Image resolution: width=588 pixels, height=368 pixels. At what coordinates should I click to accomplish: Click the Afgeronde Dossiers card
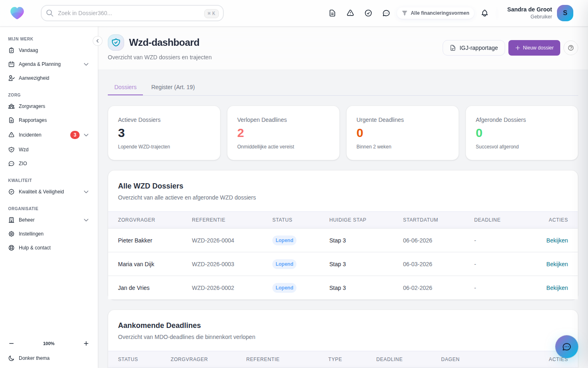pos(522,133)
